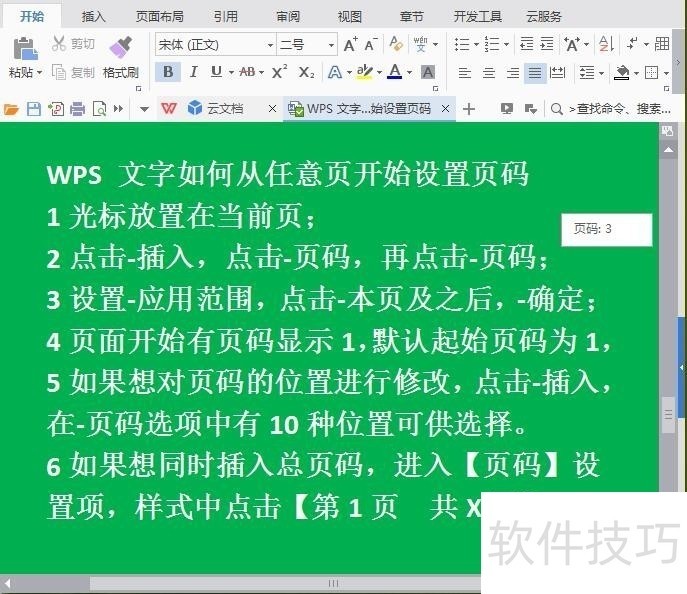Click the highlight color pen swatch
The image size is (687, 594).
pyautogui.click(x=365, y=72)
